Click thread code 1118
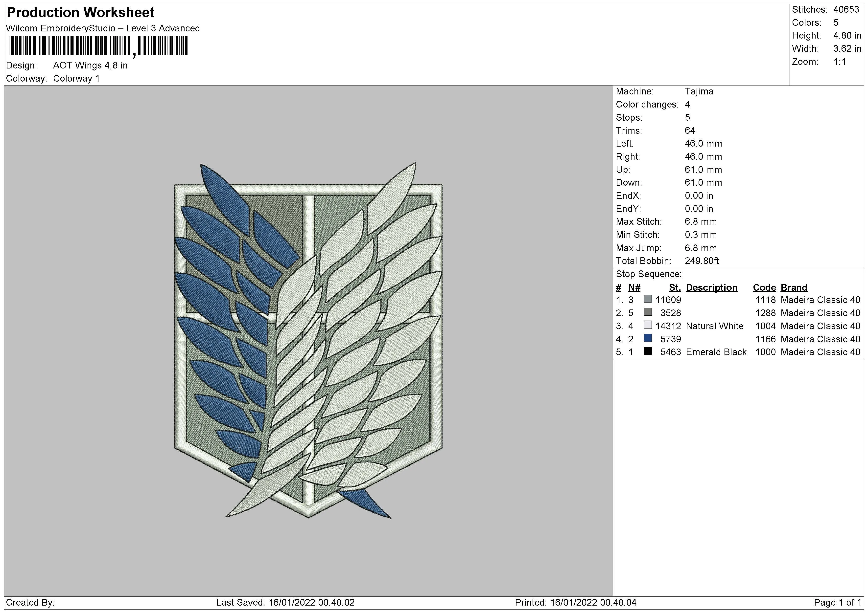868x613 pixels. click(766, 300)
